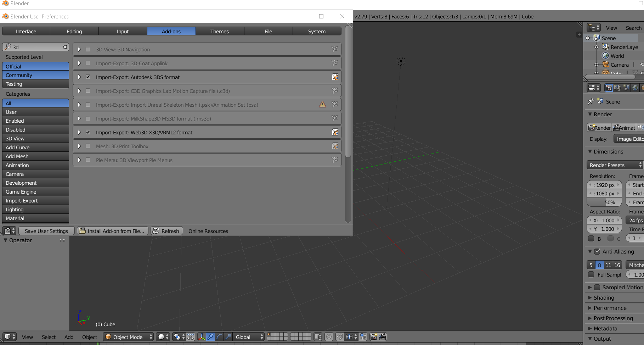Expand details for Web3D X3D/VRML2 add-on

79,132
